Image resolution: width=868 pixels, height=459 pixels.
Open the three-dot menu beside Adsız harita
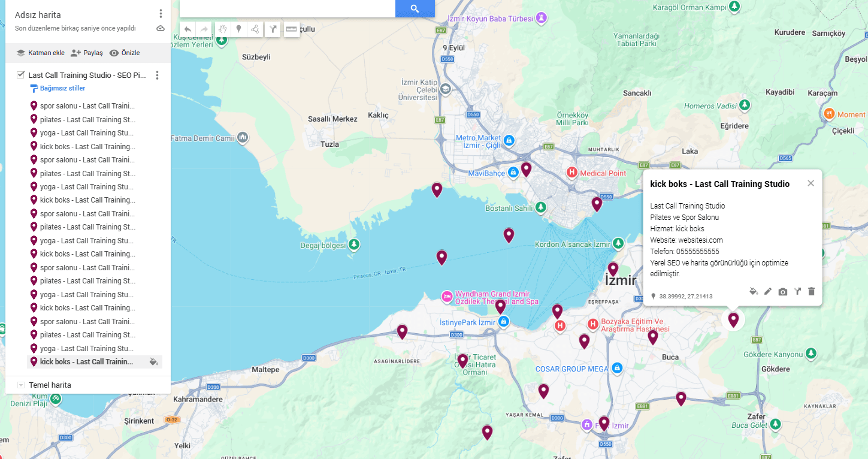(161, 14)
